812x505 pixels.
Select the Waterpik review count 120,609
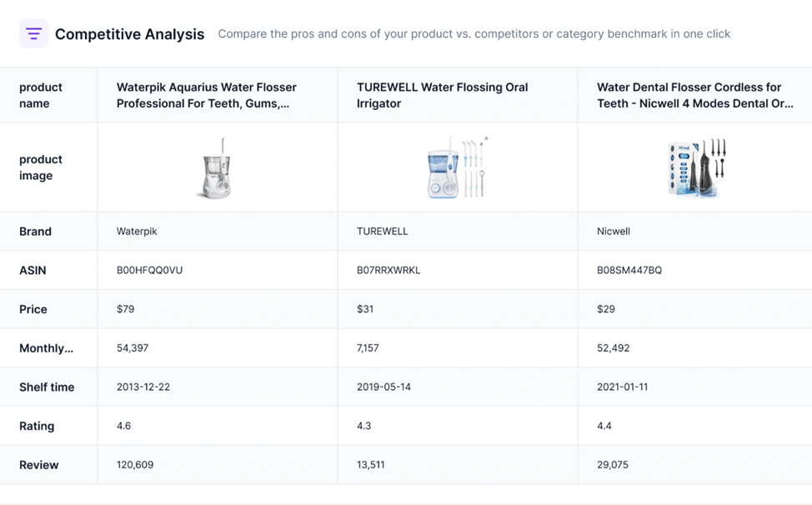[x=135, y=465]
